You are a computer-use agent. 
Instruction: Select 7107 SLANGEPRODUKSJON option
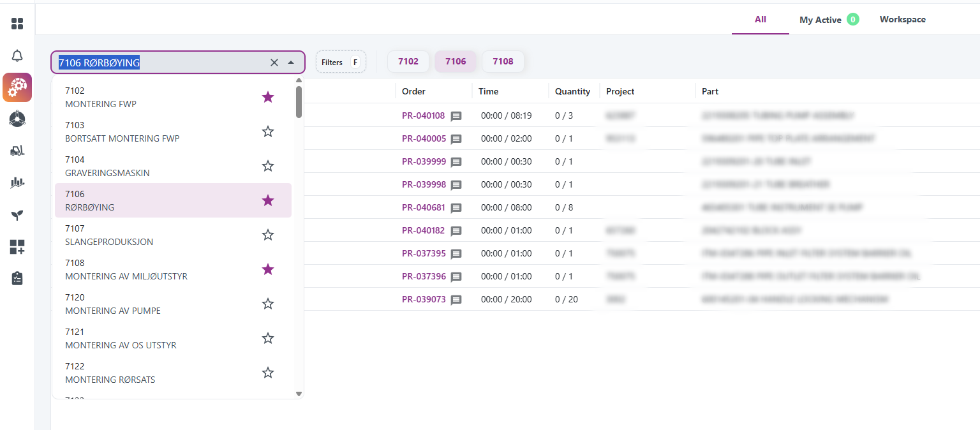tap(173, 235)
